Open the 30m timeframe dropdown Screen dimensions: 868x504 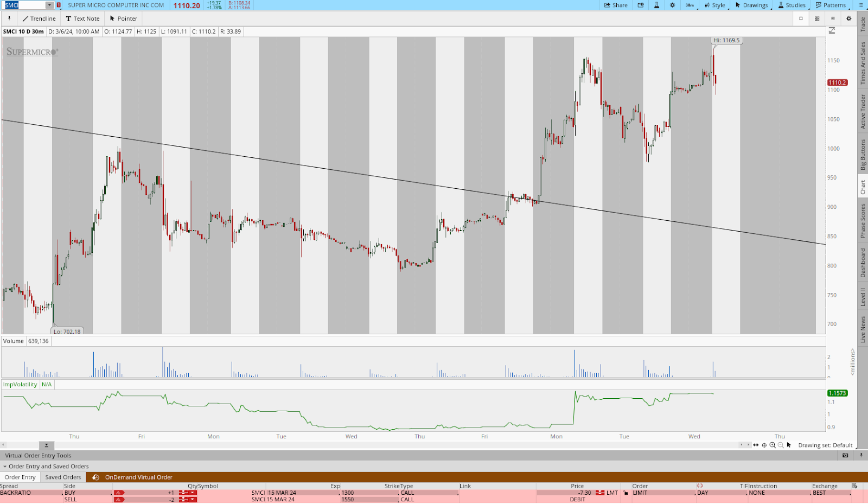tap(690, 5)
